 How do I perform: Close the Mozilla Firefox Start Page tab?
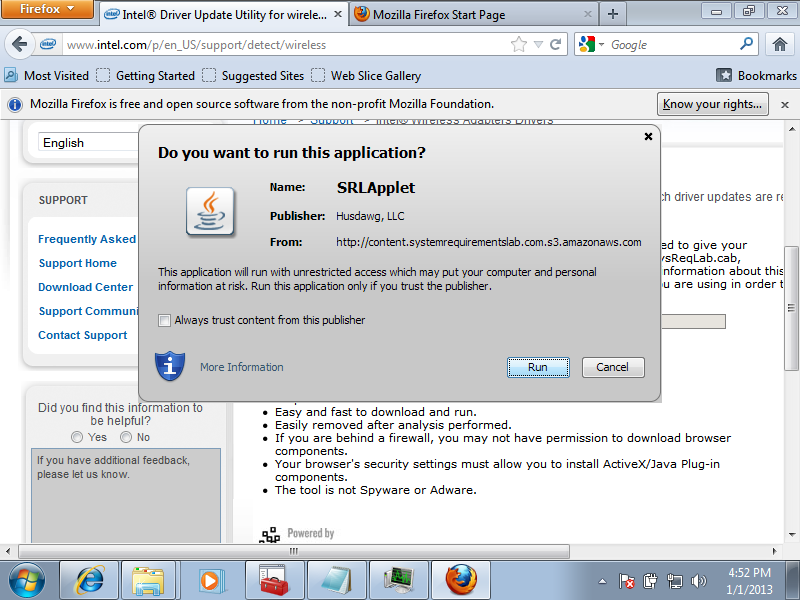[x=588, y=14]
